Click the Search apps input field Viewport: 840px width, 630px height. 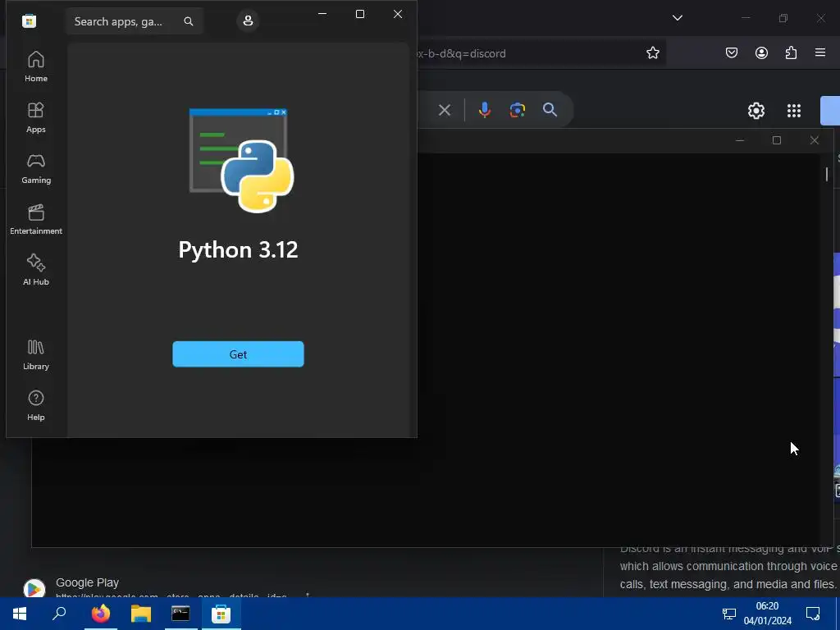tap(134, 21)
